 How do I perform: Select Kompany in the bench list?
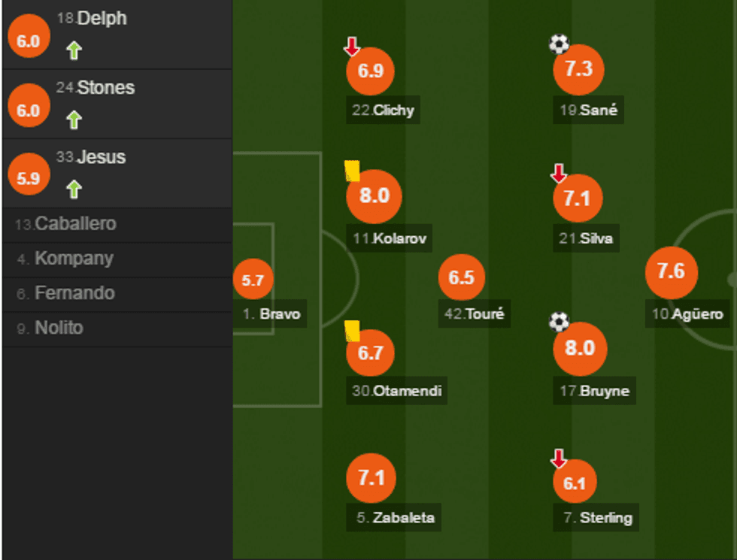[74, 259]
